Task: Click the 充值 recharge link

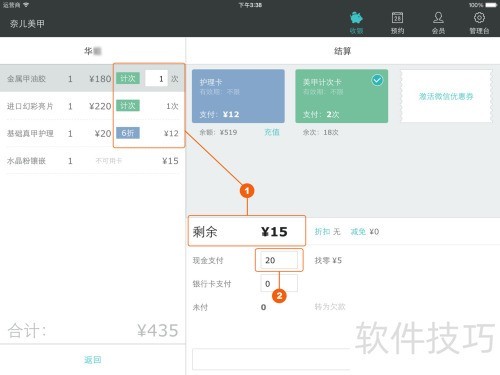Action: 272,132
